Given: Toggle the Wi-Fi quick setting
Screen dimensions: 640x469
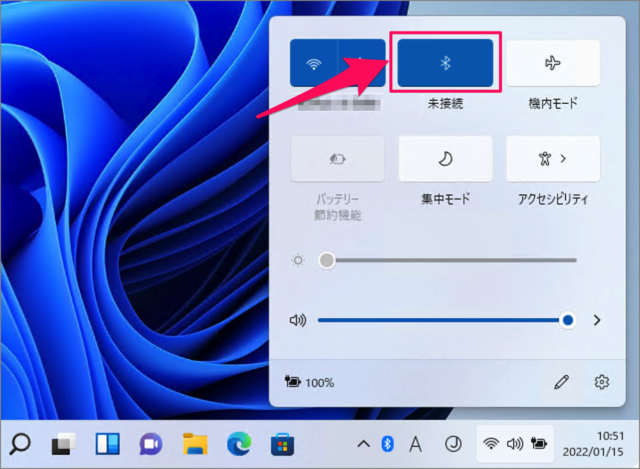Looking at the screenshot, I should click(x=313, y=63).
